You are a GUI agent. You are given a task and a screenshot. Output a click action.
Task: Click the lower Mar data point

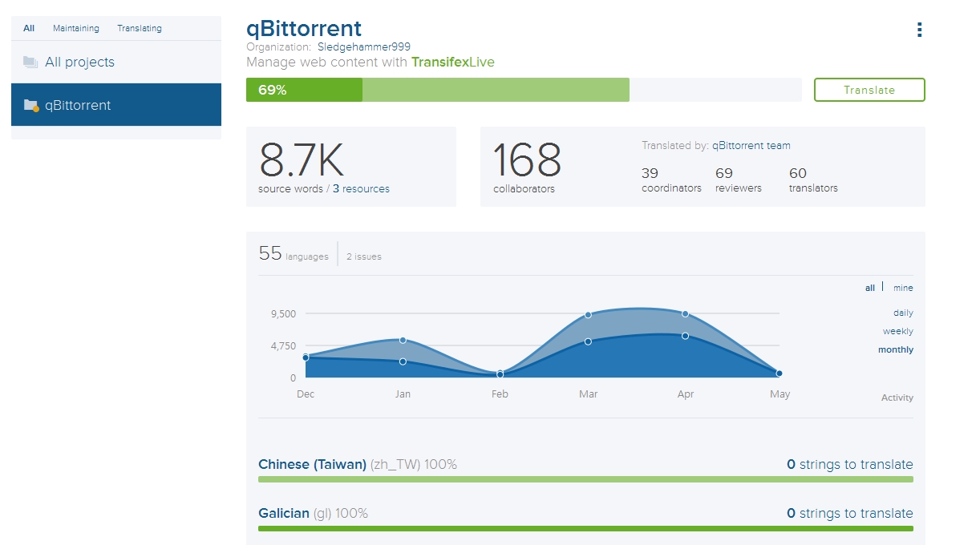click(588, 341)
